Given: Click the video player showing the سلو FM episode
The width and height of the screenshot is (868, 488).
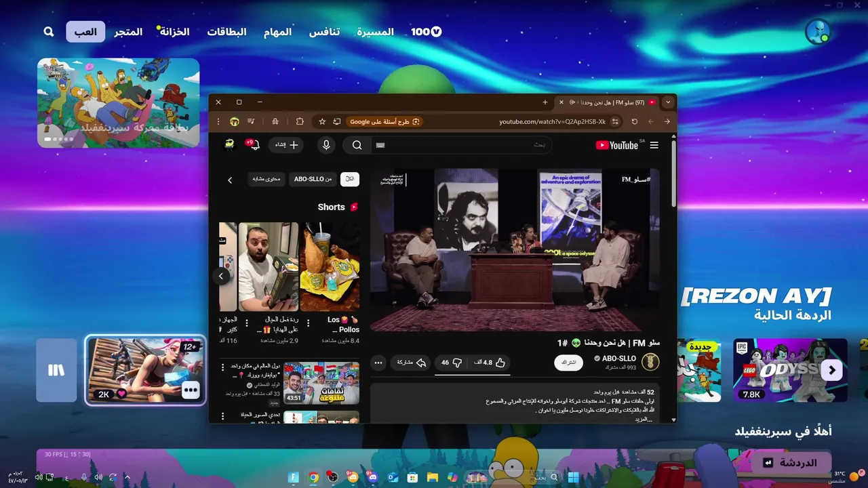Looking at the screenshot, I should (x=515, y=249).
